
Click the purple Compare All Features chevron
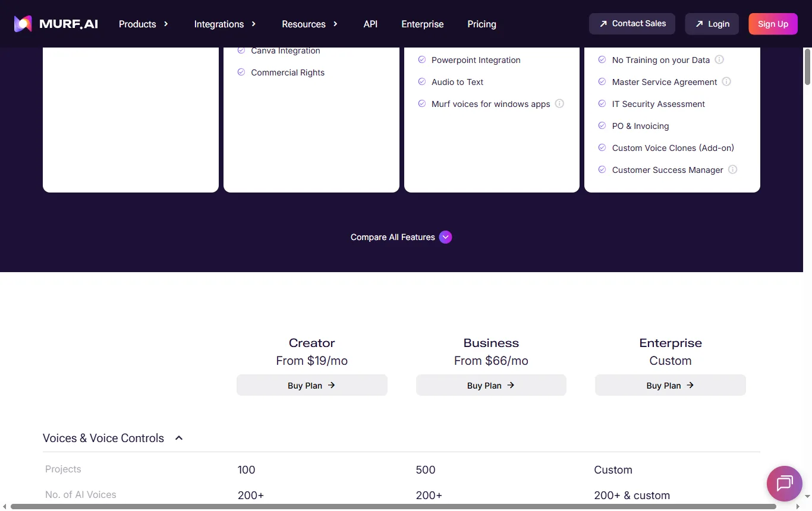point(446,237)
